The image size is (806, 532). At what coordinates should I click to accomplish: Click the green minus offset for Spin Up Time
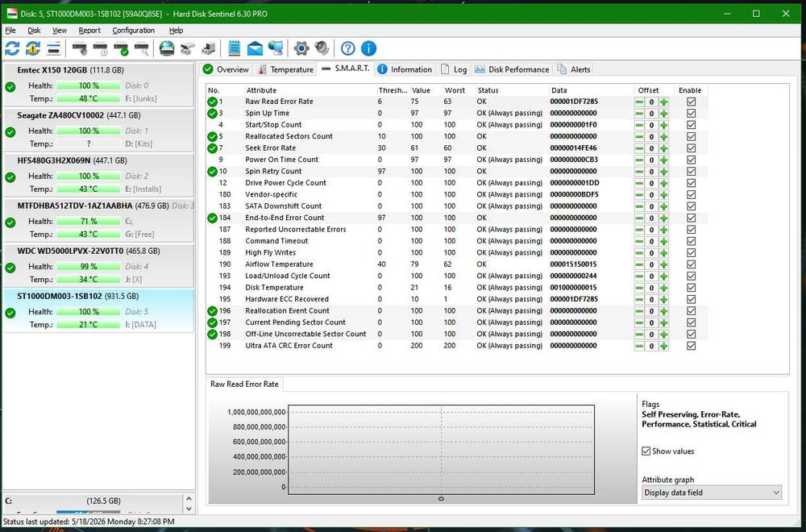pos(639,114)
